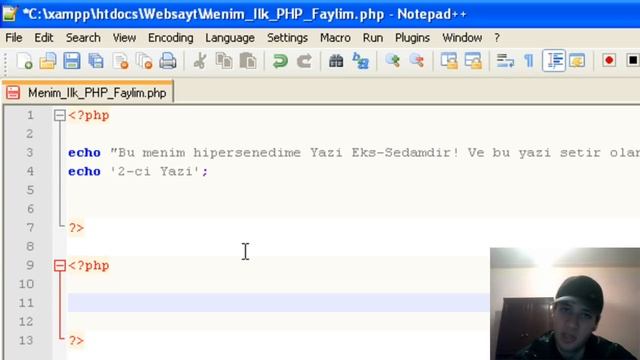Close the current document via toolbar icon
The width and height of the screenshot is (640, 360).
pyautogui.click(x=120, y=61)
